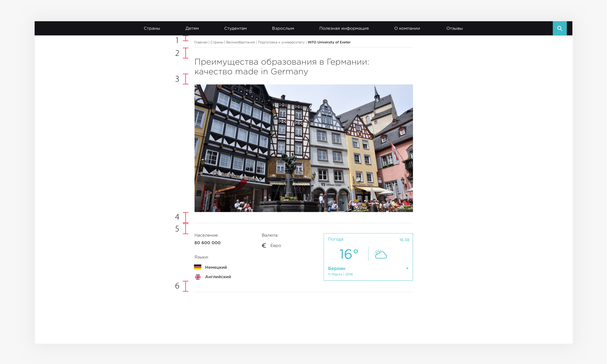Screen dimensions: 607x364
Task: Follow Подготовка к университету breadcrumb
Action: click(281, 42)
